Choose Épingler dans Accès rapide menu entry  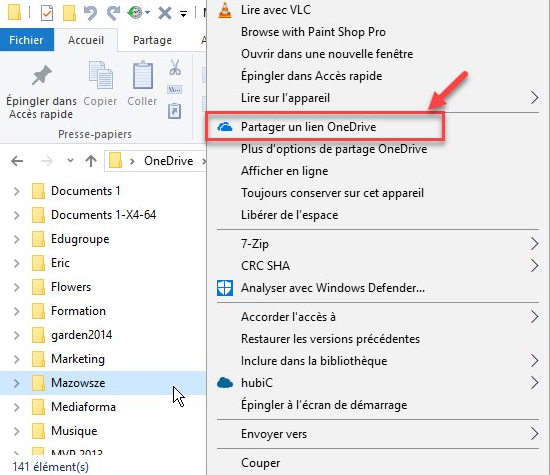pos(378,76)
